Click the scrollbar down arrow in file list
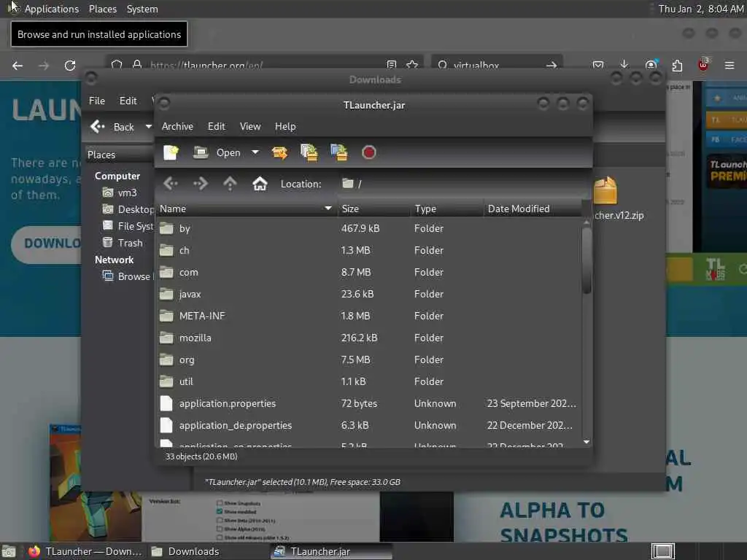This screenshot has height=560, width=747. coord(587,443)
